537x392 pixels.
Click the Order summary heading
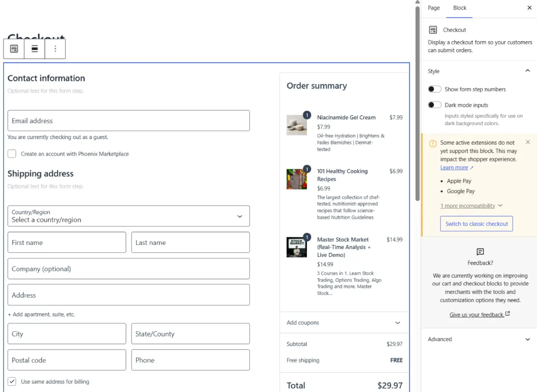[x=317, y=86]
